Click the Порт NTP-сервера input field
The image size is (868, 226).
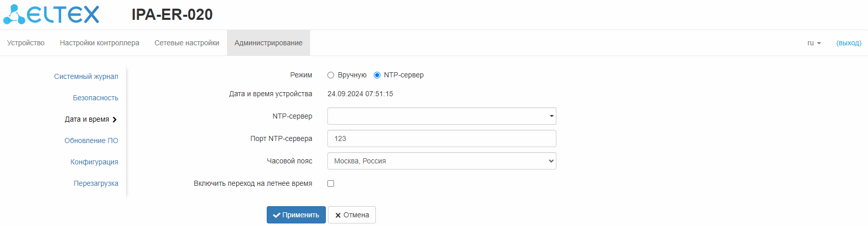pyautogui.click(x=442, y=138)
